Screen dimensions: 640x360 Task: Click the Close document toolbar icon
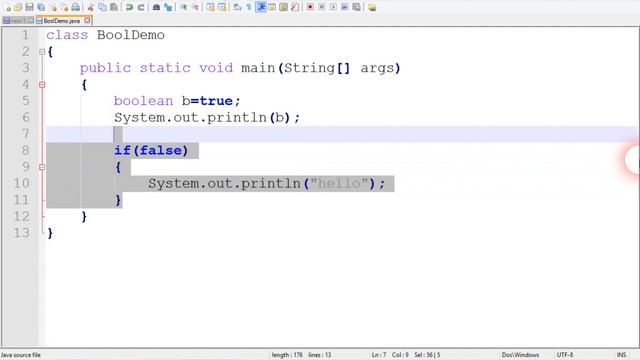(53, 7)
